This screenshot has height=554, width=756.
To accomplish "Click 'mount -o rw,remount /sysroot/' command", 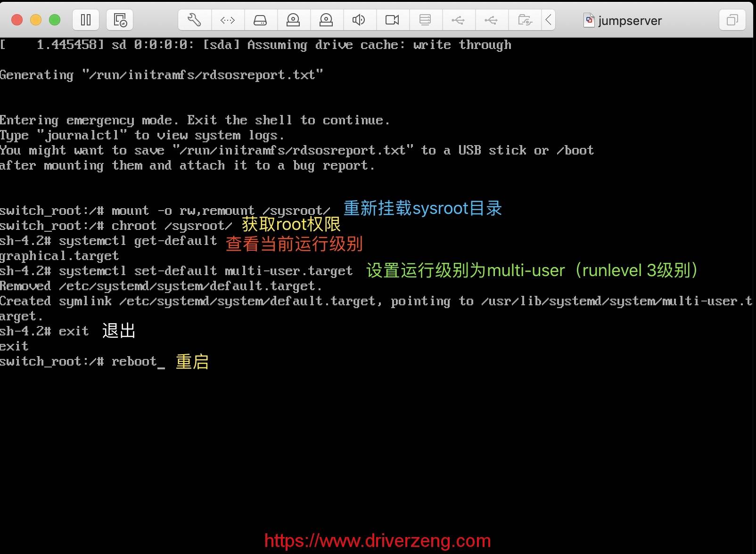I will pos(221,211).
